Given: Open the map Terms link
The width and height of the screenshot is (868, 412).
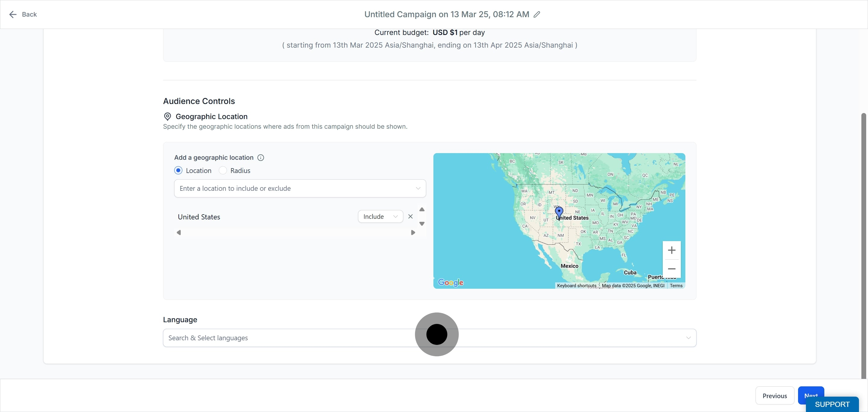Looking at the screenshot, I should pyautogui.click(x=676, y=286).
